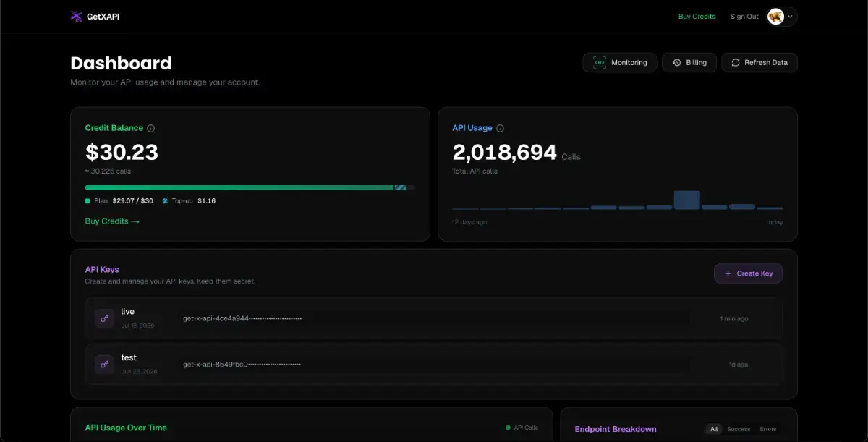Click the "$29.07 / $30" plan value

click(133, 200)
